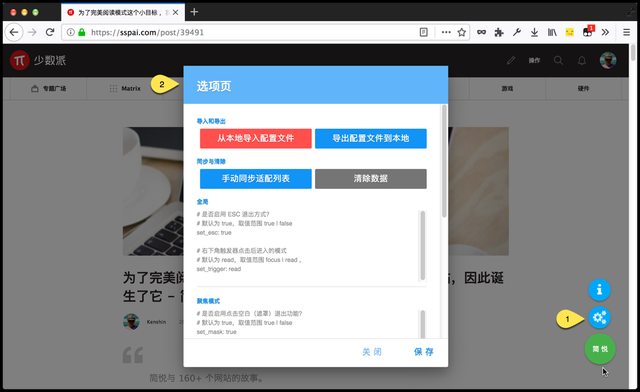
Task: Click the extension icon with red badge
Action: point(588,31)
